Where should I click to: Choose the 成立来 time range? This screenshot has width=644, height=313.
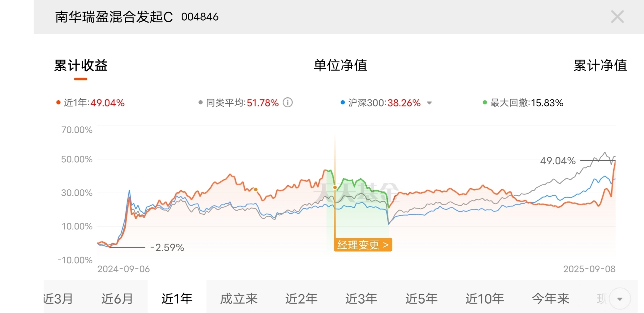click(239, 299)
